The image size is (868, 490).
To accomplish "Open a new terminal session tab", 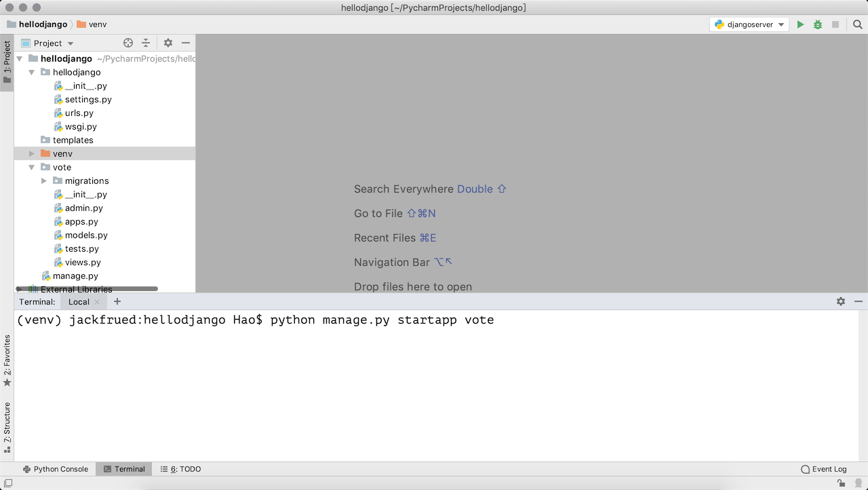I will click(117, 301).
